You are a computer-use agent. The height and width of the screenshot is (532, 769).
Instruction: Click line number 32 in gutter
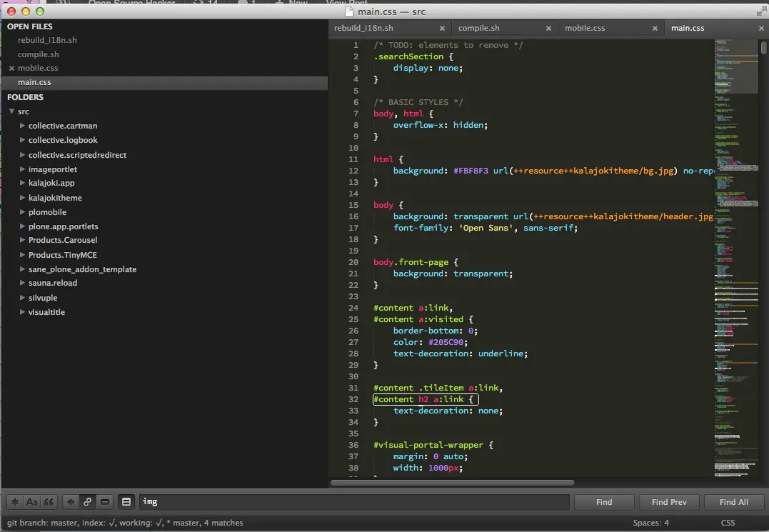coord(353,399)
